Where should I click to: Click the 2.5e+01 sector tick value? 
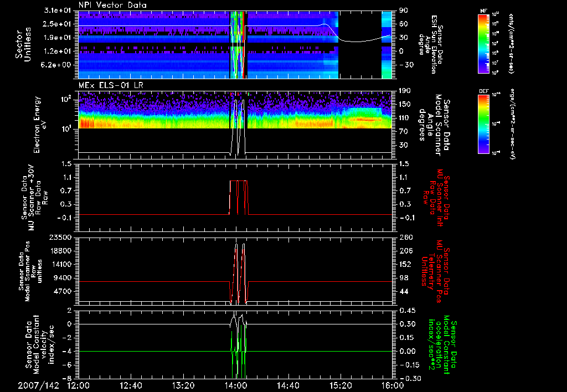pyautogui.click(x=58, y=24)
